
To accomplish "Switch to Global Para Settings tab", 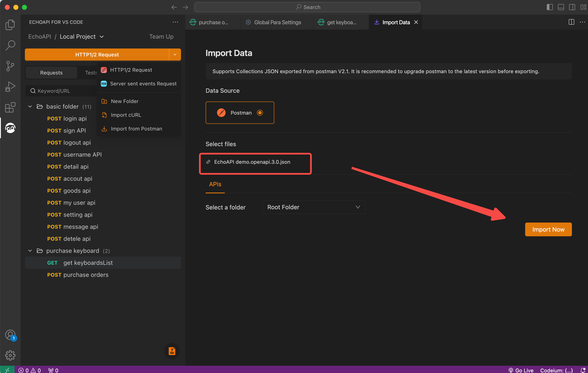I will click(277, 22).
